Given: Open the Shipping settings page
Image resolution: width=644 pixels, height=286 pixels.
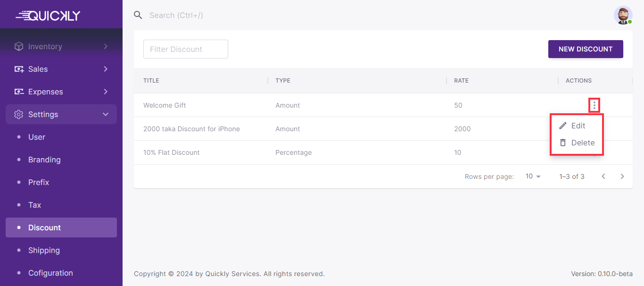Looking at the screenshot, I should point(44,250).
